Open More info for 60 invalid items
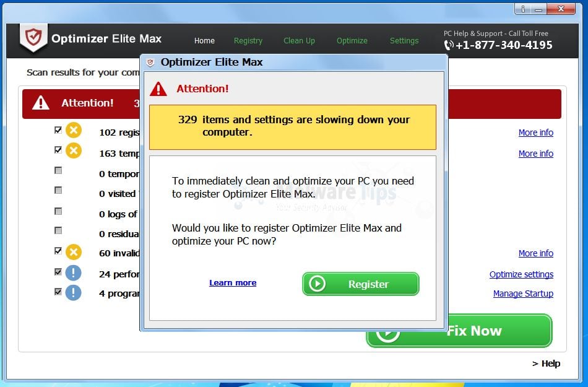588x387 pixels. coord(536,253)
